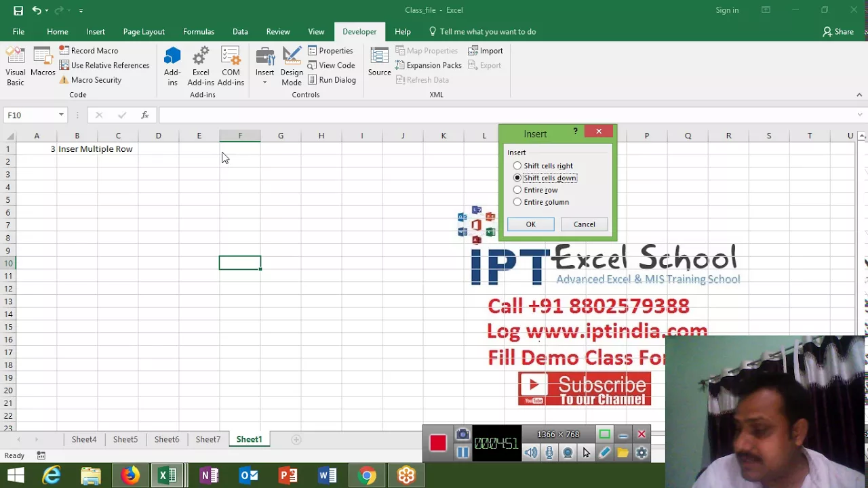Click the Insert Function fx button
Viewport: 868px width, 488px height.
tap(144, 115)
